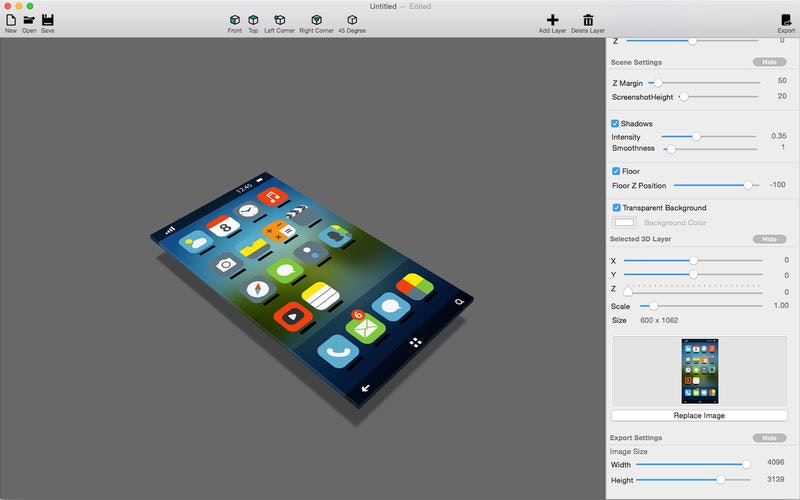The width and height of the screenshot is (800, 500).
Task: Click the Size value 600 x 1062
Action: coord(659,320)
